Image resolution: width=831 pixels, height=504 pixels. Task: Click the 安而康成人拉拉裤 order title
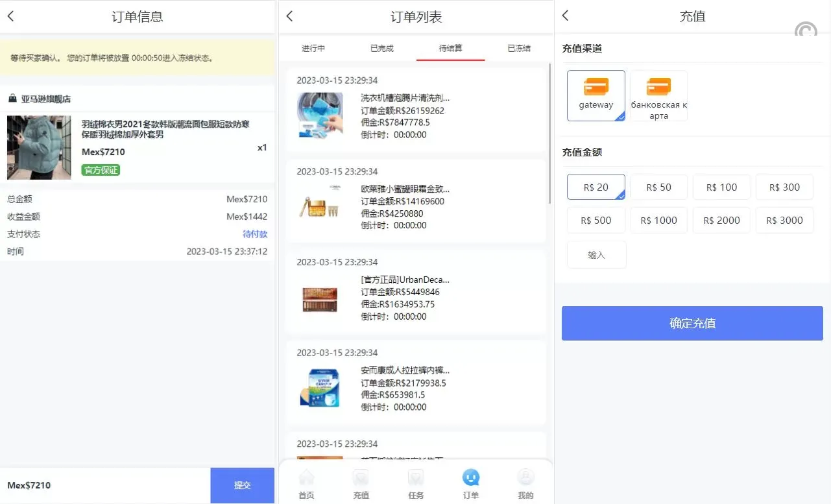pos(405,370)
